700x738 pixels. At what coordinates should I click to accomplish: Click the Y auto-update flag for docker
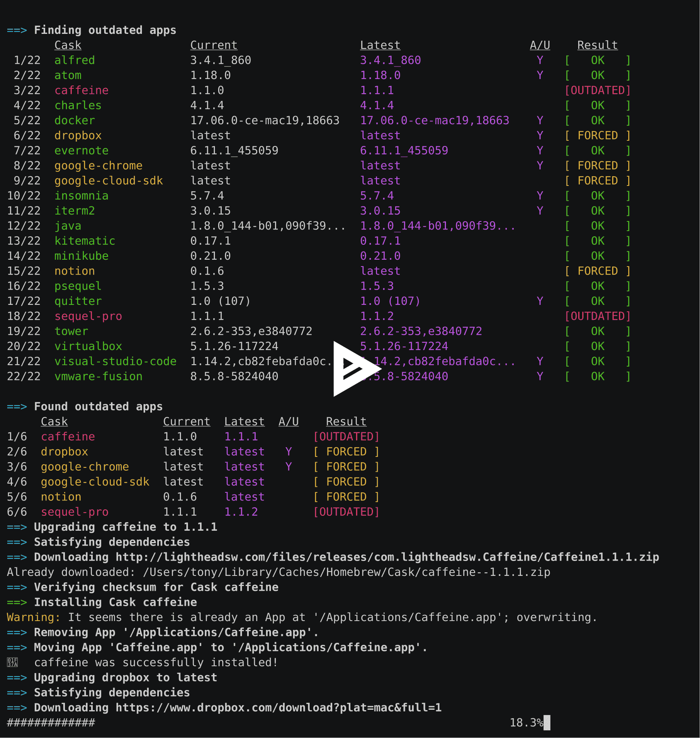(x=540, y=120)
